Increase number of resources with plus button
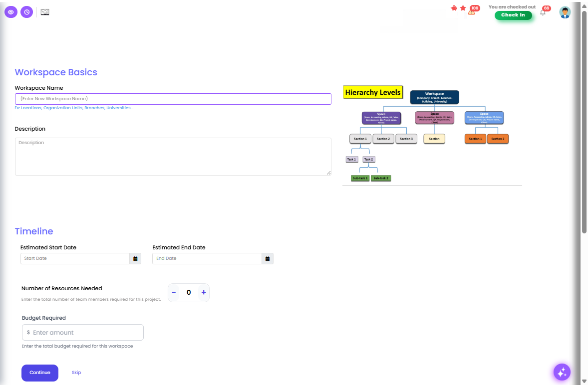Image resolution: width=588 pixels, height=385 pixels. [204, 292]
